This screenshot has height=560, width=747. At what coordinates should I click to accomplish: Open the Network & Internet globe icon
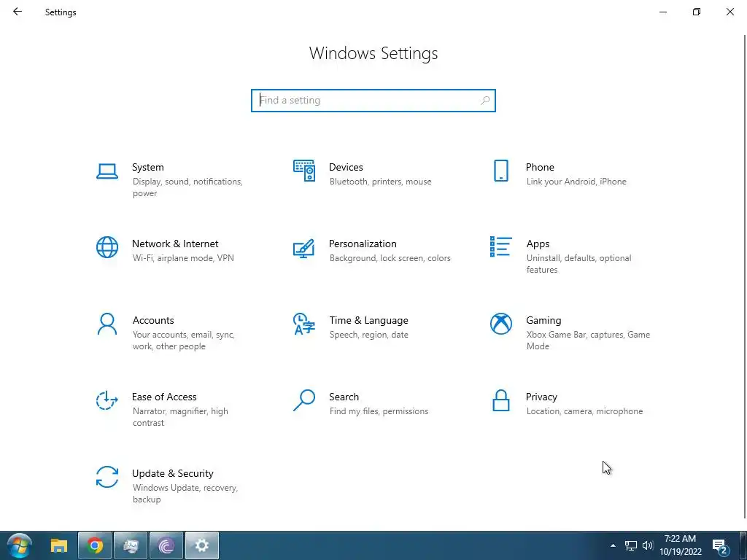107,247
